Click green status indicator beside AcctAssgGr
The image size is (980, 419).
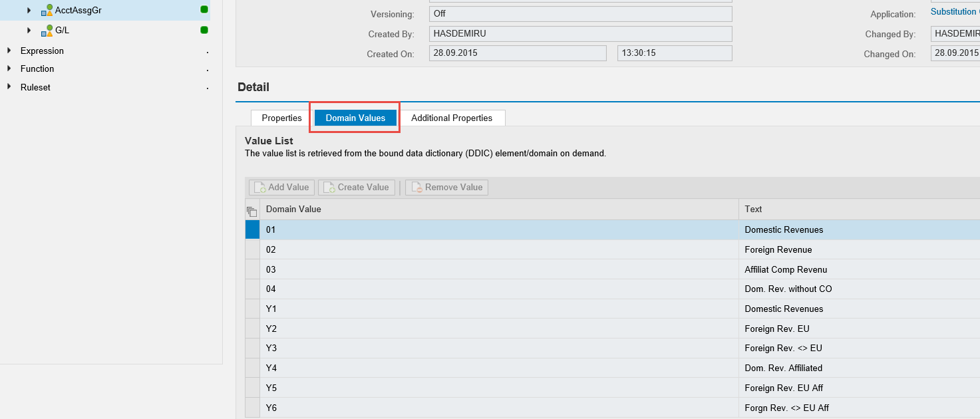click(x=204, y=10)
